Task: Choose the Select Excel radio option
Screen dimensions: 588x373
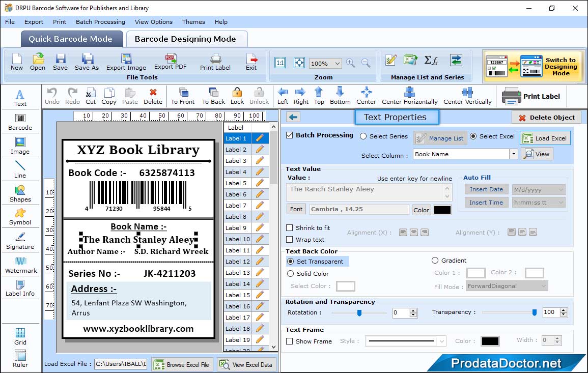Action: click(x=473, y=136)
